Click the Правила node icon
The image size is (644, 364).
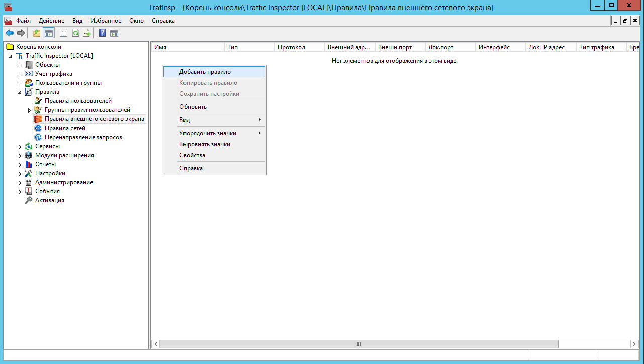[29, 92]
